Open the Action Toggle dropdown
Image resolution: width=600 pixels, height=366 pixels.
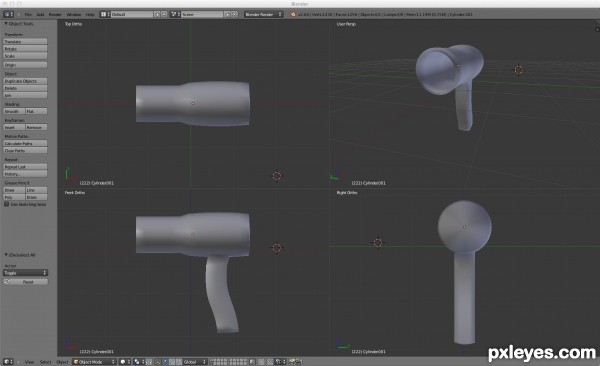pyautogui.click(x=25, y=273)
